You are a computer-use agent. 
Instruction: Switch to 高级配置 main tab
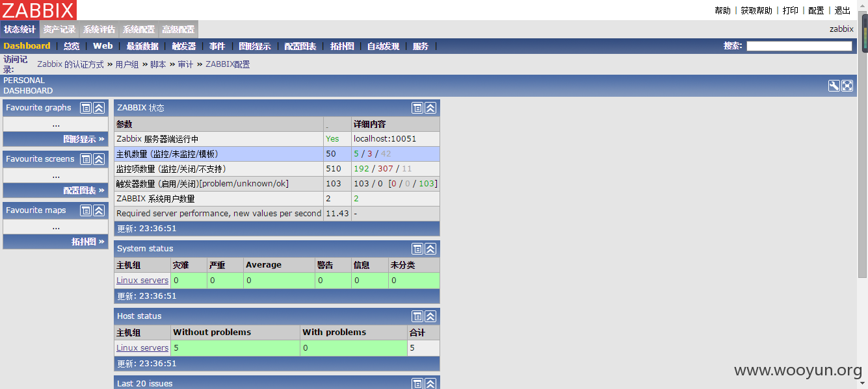click(x=178, y=29)
